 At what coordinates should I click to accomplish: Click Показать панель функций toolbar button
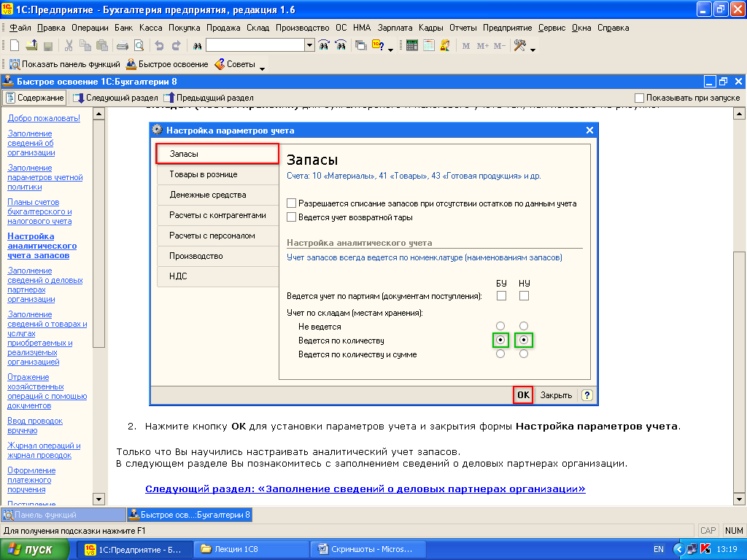pyautogui.click(x=65, y=64)
